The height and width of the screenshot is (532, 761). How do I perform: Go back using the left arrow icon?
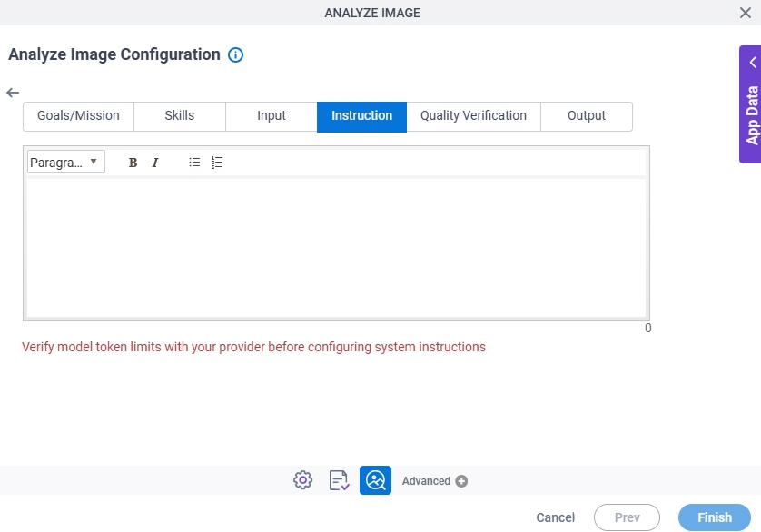coord(13,93)
